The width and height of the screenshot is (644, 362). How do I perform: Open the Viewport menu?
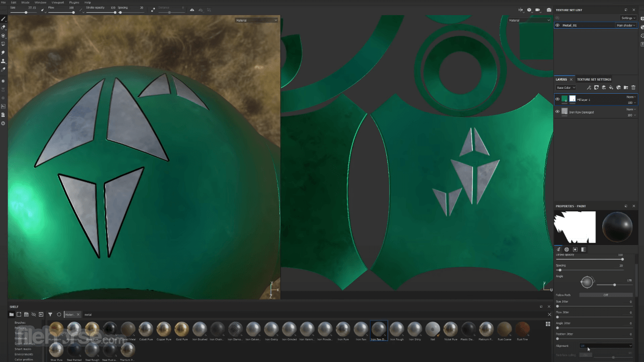pos(58,3)
